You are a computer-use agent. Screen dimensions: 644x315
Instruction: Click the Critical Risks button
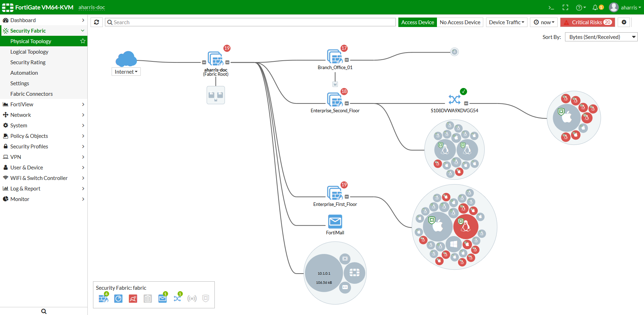pos(587,22)
